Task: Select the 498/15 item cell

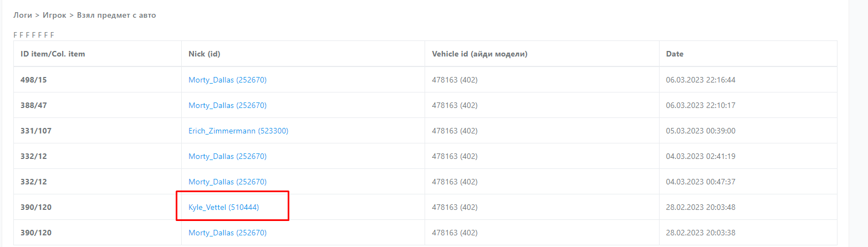Action: pyautogui.click(x=34, y=80)
